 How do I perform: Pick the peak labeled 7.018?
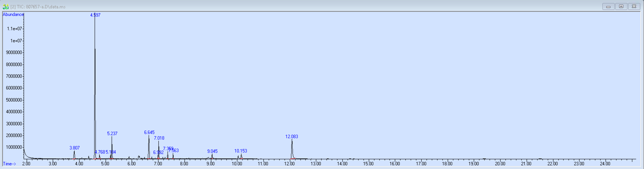[x=159, y=138]
